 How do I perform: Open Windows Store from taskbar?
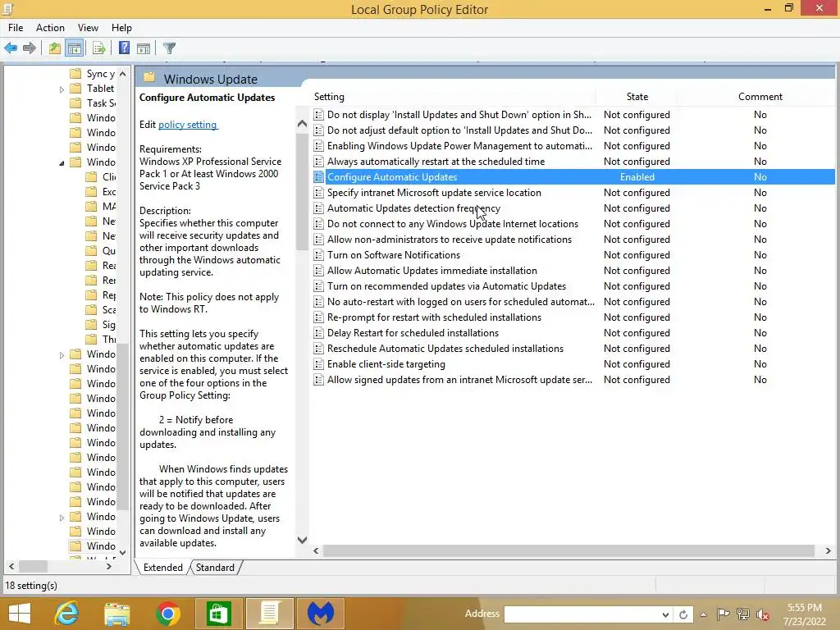pyautogui.click(x=217, y=614)
